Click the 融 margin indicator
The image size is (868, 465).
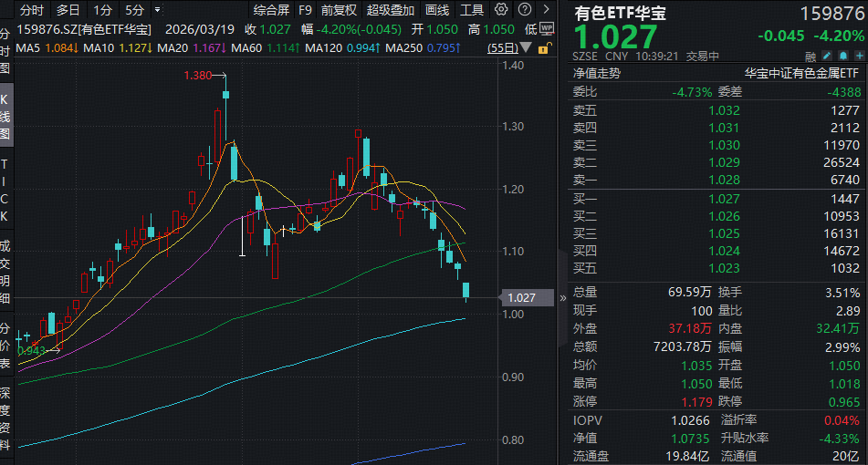[811, 56]
